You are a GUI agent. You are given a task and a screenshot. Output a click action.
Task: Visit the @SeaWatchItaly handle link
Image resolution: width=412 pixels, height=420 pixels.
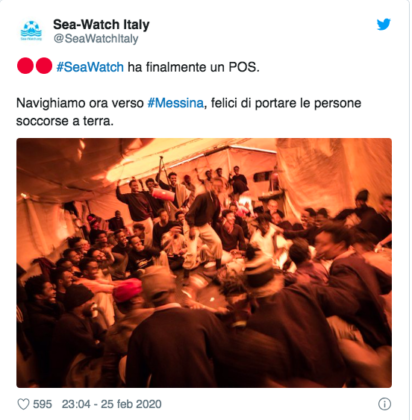tap(96, 39)
